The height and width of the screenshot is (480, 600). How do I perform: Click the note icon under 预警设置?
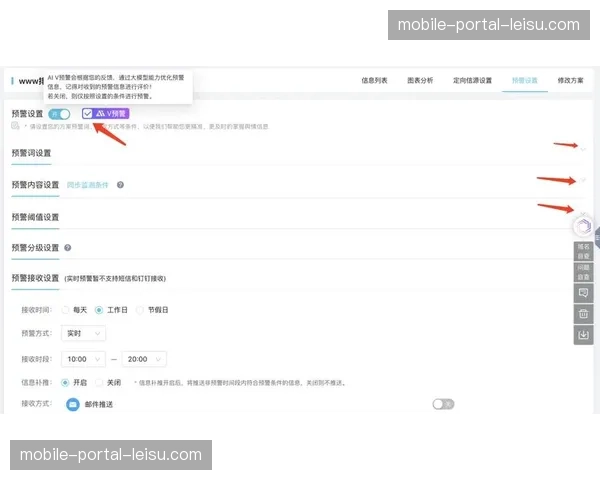click(x=15, y=126)
